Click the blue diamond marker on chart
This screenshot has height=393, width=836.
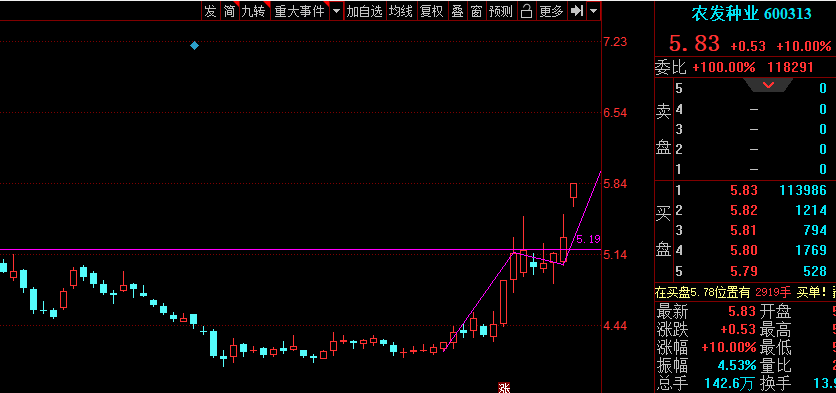pyautogui.click(x=195, y=46)
